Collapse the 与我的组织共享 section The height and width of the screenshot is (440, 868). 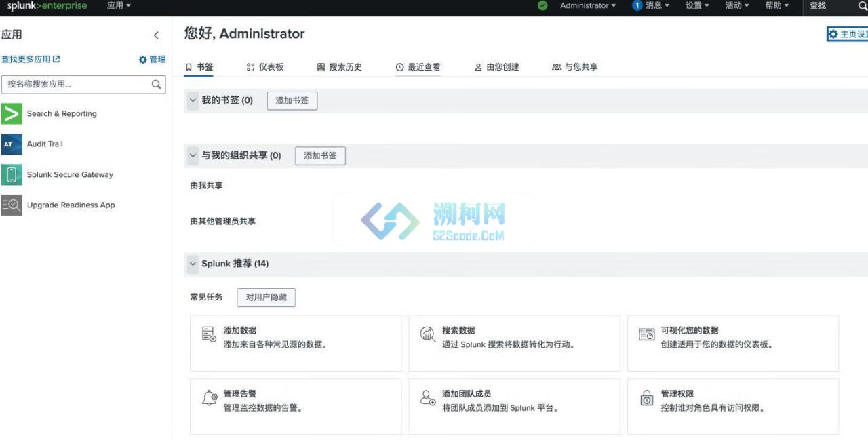[193, 155]
